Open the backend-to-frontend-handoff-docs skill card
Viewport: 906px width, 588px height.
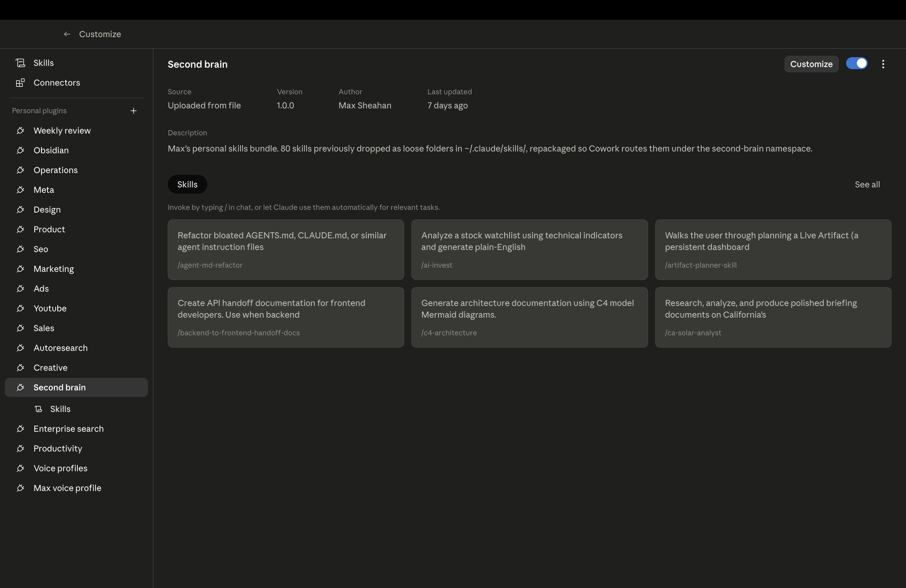click(x=286, y=317)
